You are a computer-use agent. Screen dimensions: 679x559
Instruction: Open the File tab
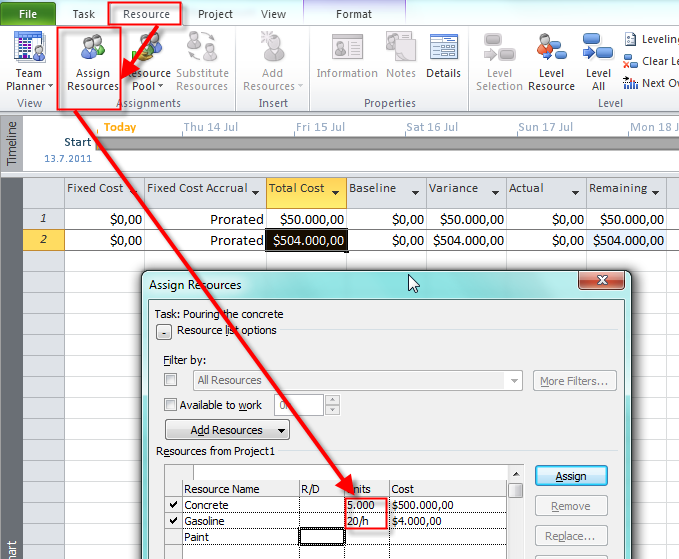tap(28, 14)
